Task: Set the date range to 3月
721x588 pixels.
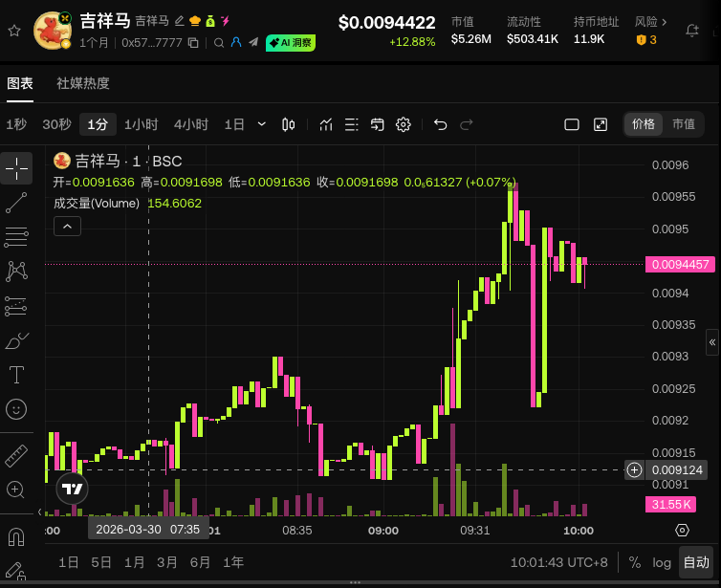Action: point(167,562)
